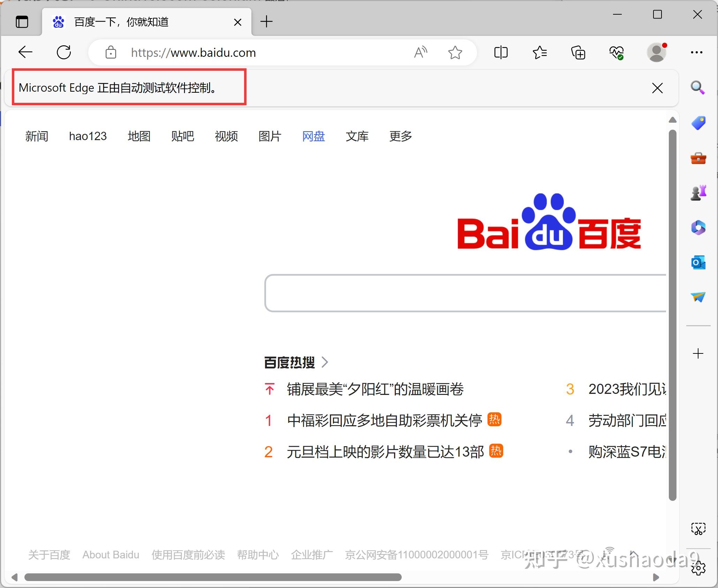Open the Outlook sidebar icon
The height and width of the screenshot is (588, 718).
(698, 262)
